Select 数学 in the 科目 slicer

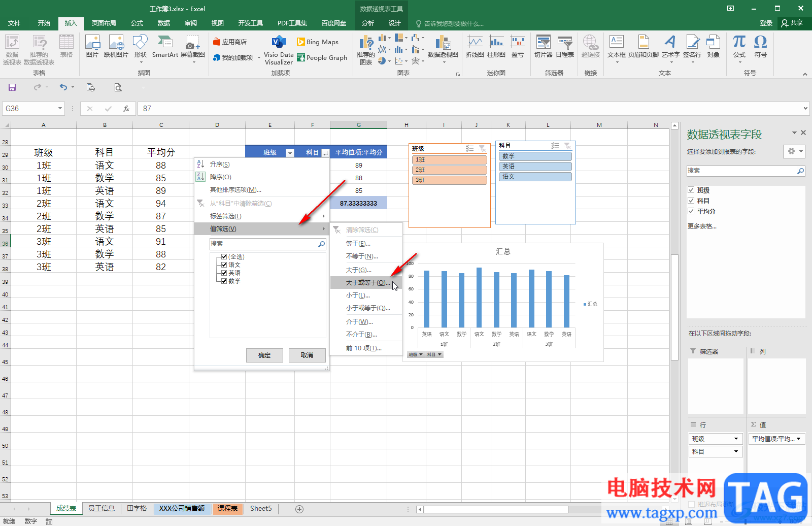pyautogui.click(x=535, y=156)
